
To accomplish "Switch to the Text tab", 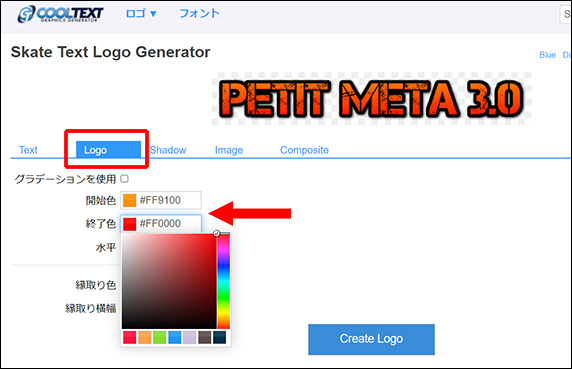I will [x=28, y=150].
